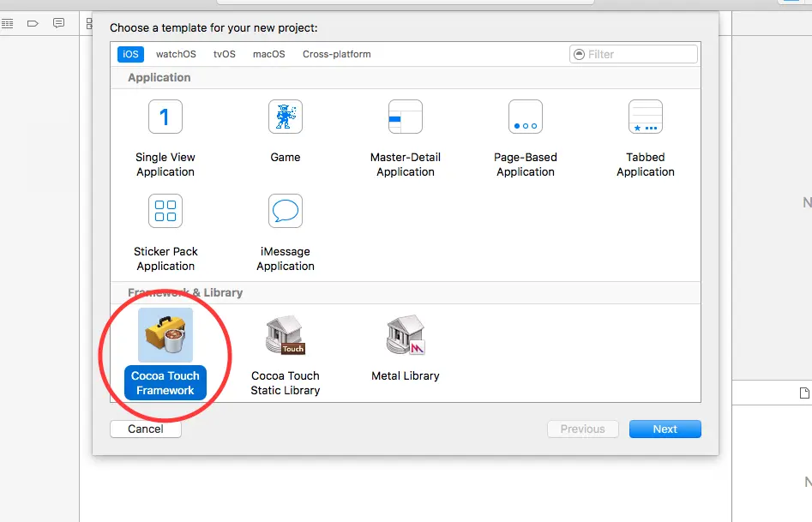Image resolution: width=812 pixels, height=522 pixels.
Task: Click the Sticker Pack Application label
Action: pyautogui.click(x=165, y=259)
